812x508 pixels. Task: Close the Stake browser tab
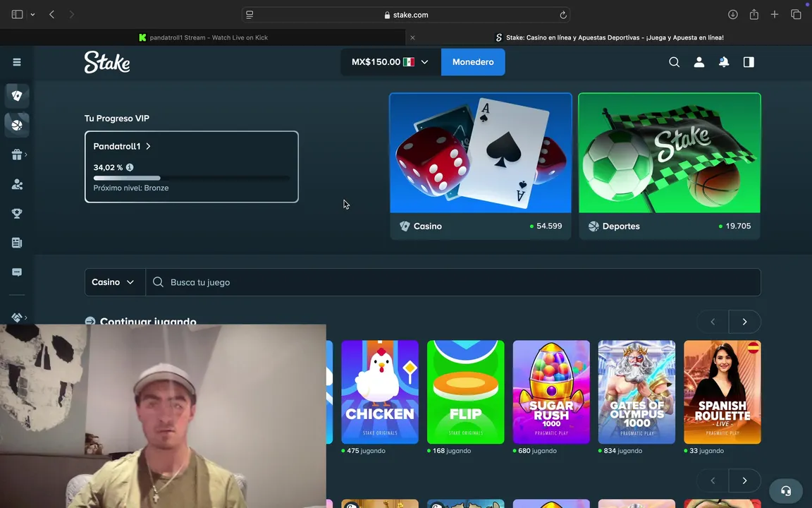412,37
